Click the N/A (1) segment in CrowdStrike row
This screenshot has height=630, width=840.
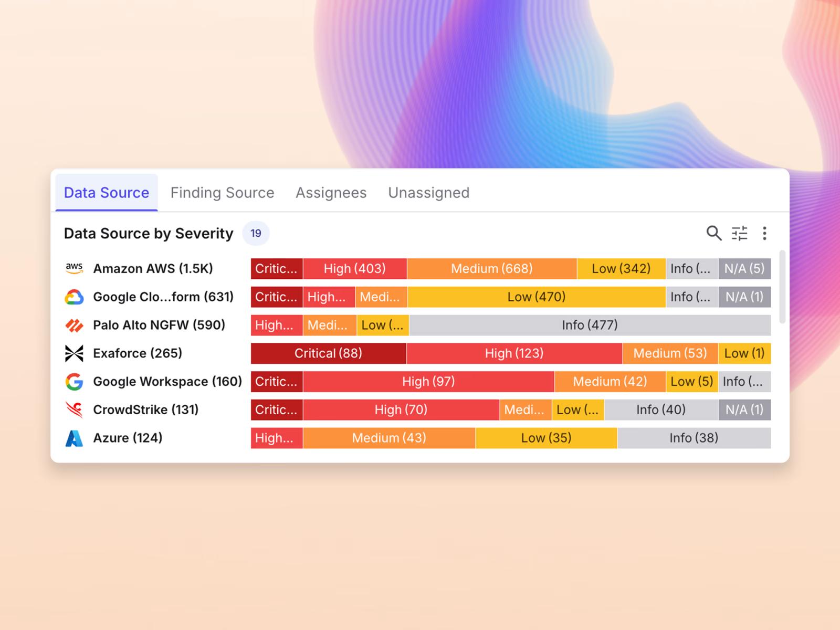(744, 409)
